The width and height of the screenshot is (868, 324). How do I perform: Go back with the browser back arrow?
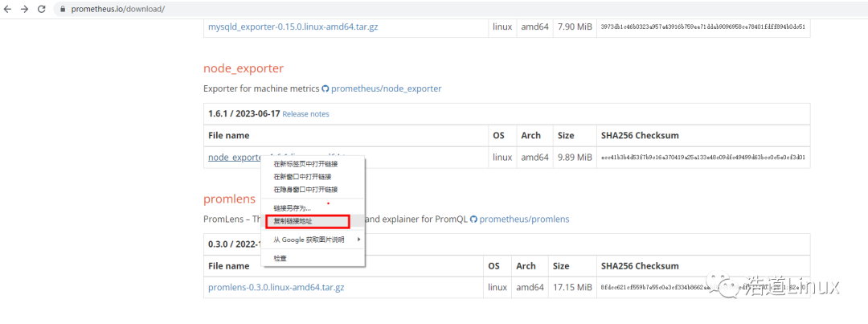pos(8,10)
